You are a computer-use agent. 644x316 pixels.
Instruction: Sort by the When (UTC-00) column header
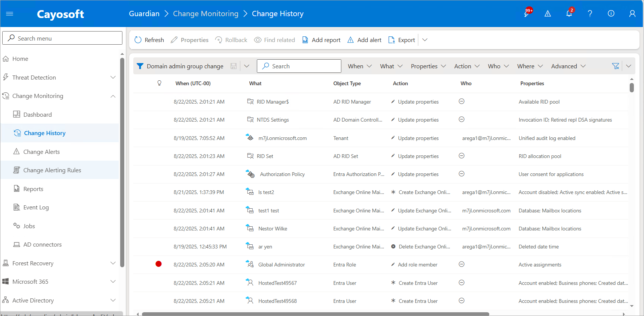(193, 84)
